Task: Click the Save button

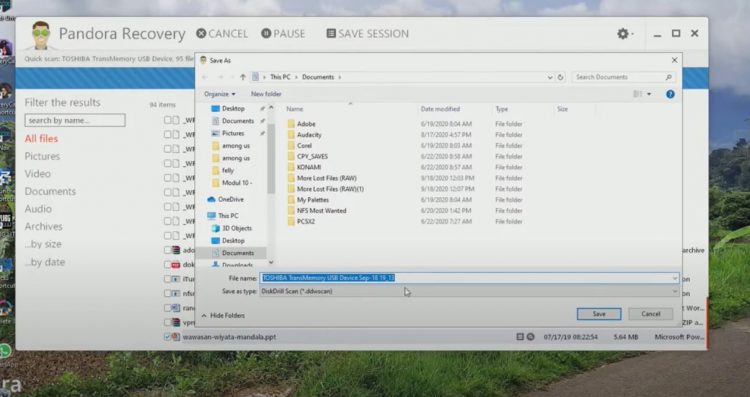Action: [x=599, y=314]
